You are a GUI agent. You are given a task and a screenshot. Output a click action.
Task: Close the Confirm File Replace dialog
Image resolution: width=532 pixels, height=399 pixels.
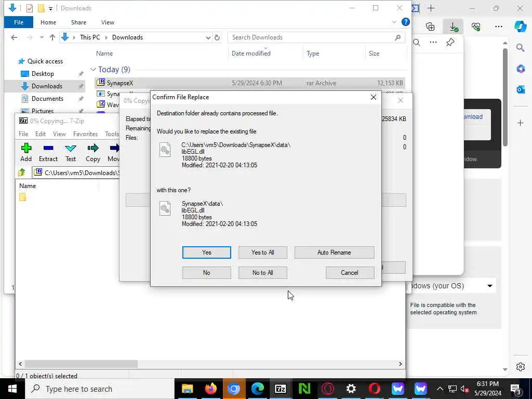pyautogui.click(x=373, y=97)
